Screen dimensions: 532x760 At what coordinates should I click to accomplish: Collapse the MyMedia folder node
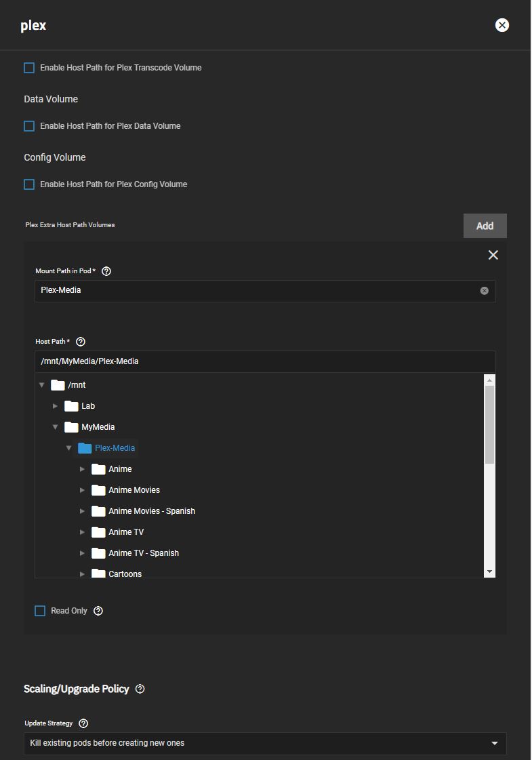[x=56, y=427]
